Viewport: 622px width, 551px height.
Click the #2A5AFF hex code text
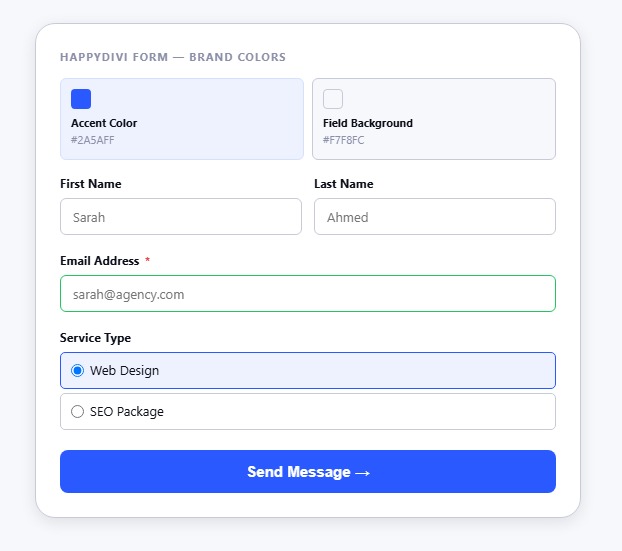pyautogui.click(x=92, y=140)
